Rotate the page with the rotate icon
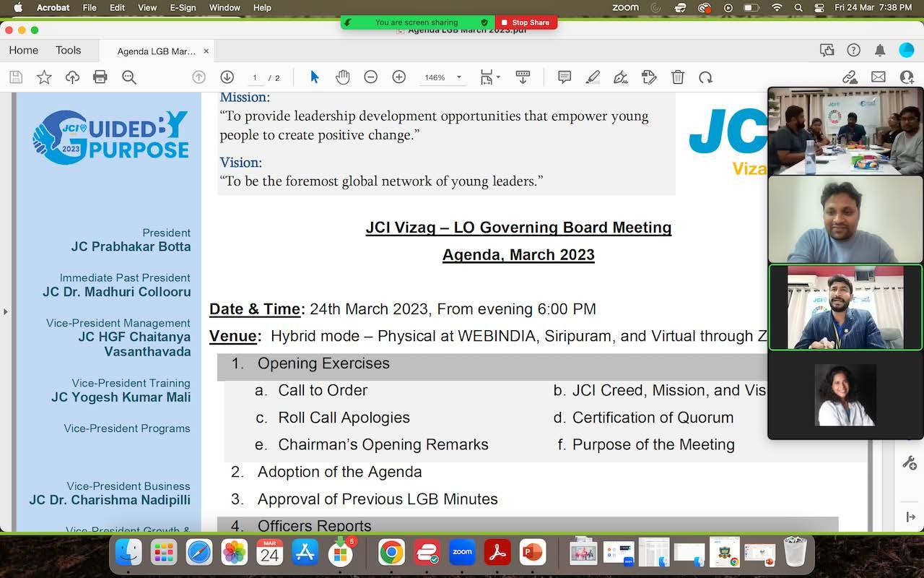Screen dimensions: 924x578 [706, 77]
